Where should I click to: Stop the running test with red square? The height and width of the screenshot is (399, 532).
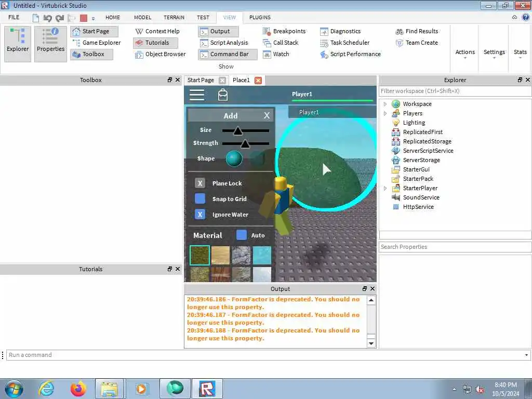[84, 18]
